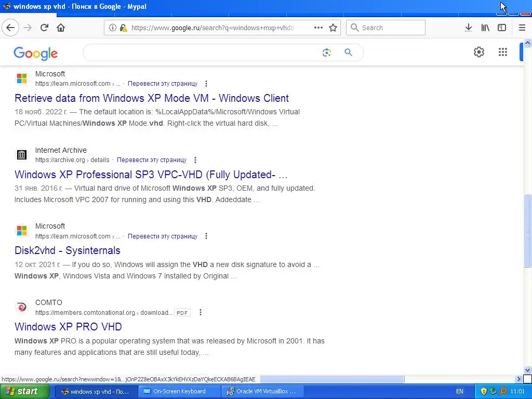Bookmark this page with the star icon
The image size is (532, 399).
pos(333,28)
